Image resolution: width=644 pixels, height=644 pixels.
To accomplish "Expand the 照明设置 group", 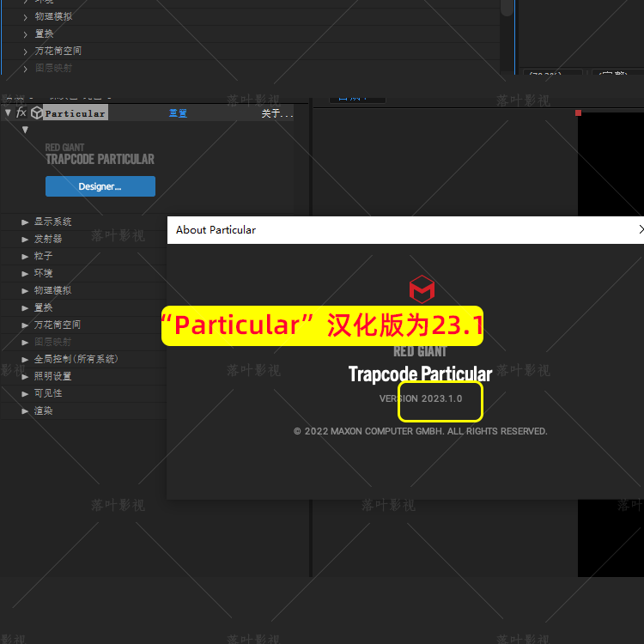I will [25, 377].
